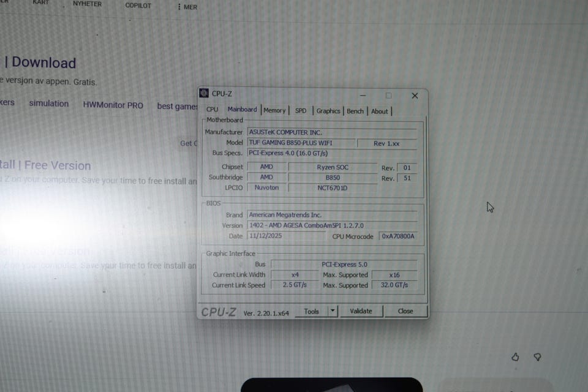
Task: Open the MER menu on the webpage
Action: pyautogui.click(x=187, y=7)
